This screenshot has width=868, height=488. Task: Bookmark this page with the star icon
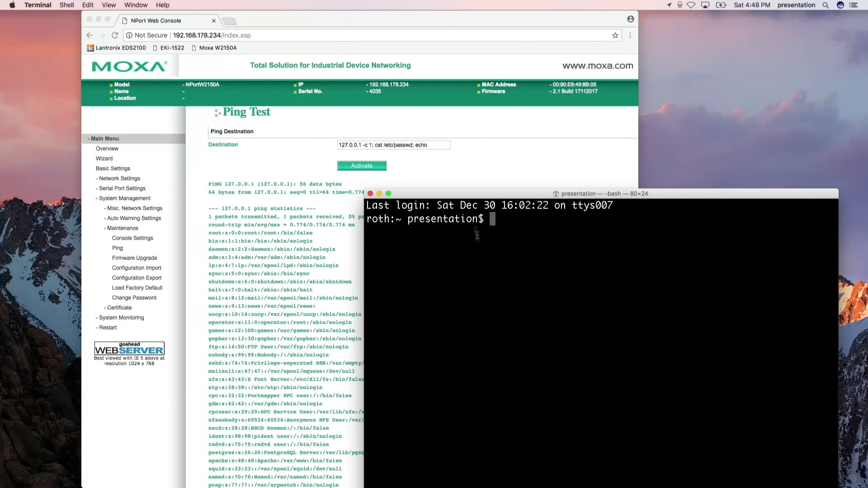615,35
